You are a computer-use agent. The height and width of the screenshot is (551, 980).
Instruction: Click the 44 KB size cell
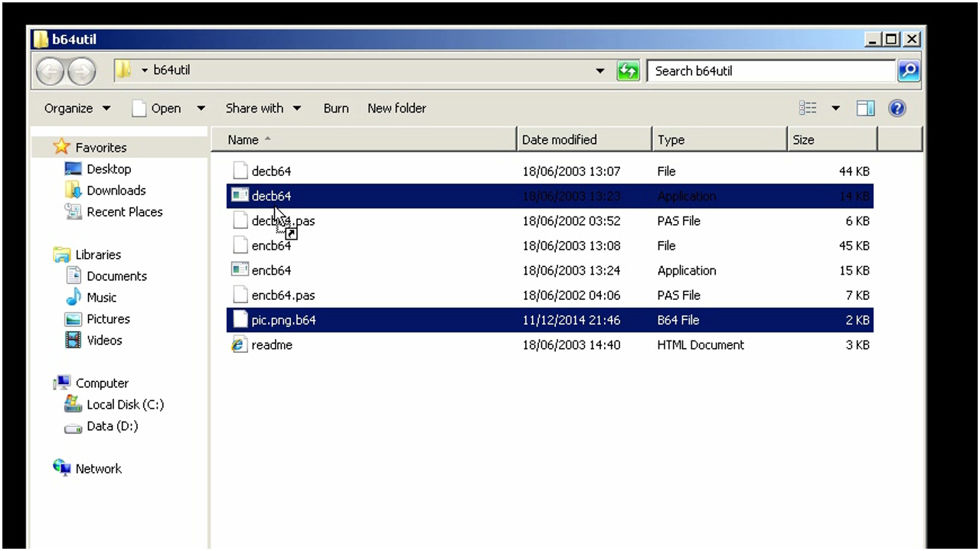854,171
